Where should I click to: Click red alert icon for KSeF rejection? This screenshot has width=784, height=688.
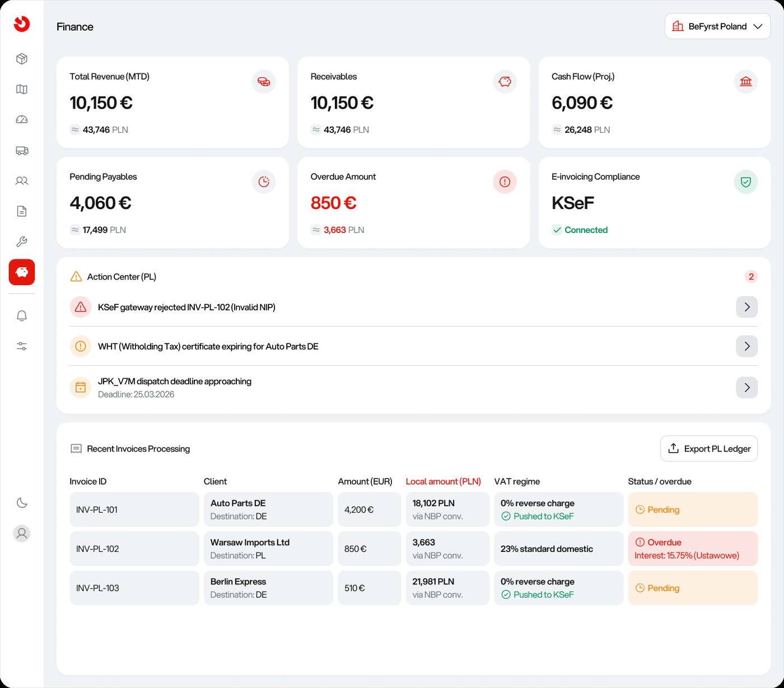point(81,307)
